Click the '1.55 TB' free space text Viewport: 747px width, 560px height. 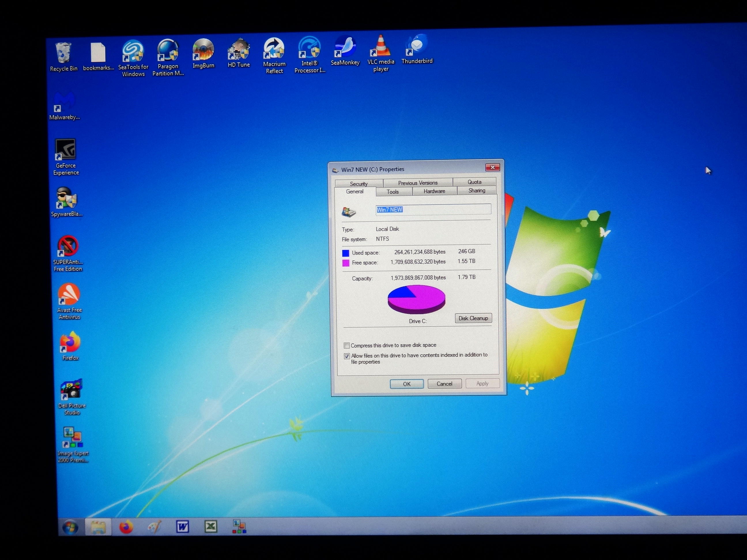[x=466, y=261]
